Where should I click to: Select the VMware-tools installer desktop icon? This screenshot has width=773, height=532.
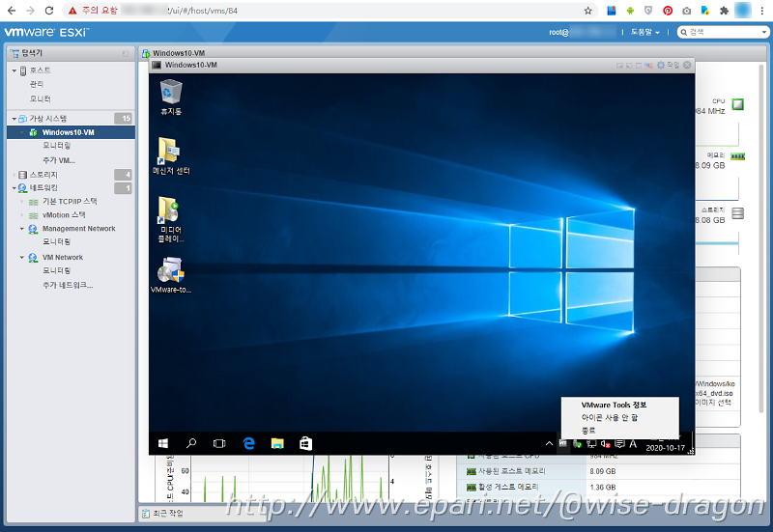tap(171, 275)
